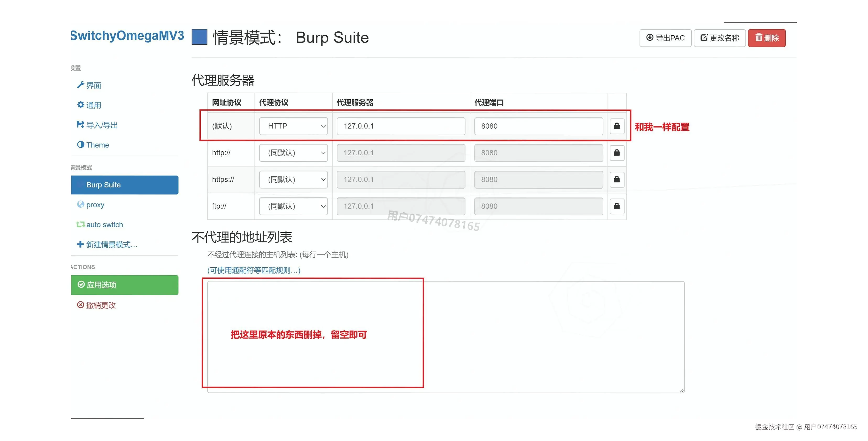The image size is (868, 441).
Task: Click the SwitchyOmegaMV3 title link
Action: point(127,35)
